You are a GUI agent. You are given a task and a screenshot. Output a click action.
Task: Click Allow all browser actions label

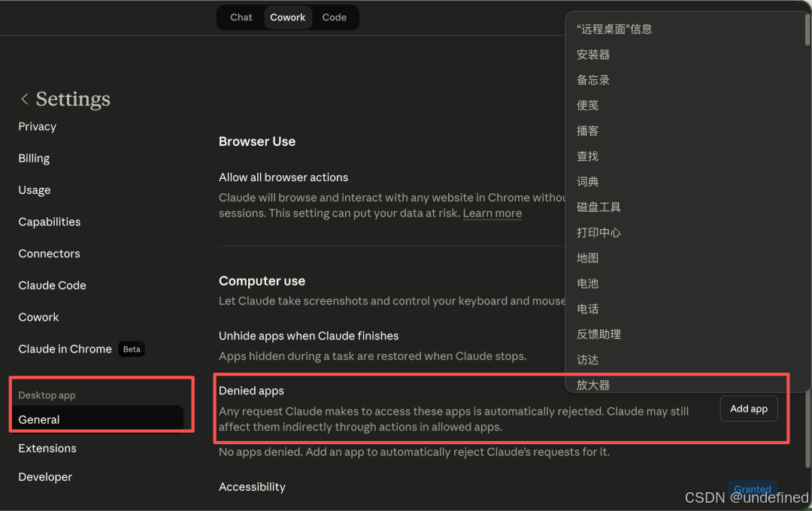click(x=283, y=177)
